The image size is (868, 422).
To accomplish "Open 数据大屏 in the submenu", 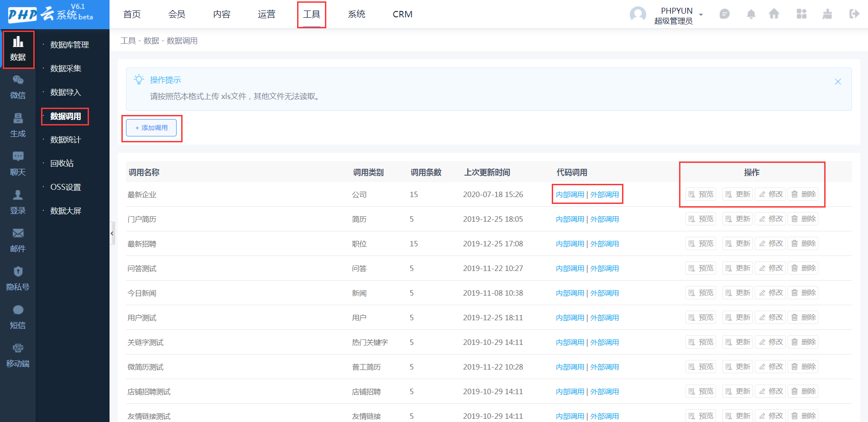I will pyautogui.click(x=66, y=211).
